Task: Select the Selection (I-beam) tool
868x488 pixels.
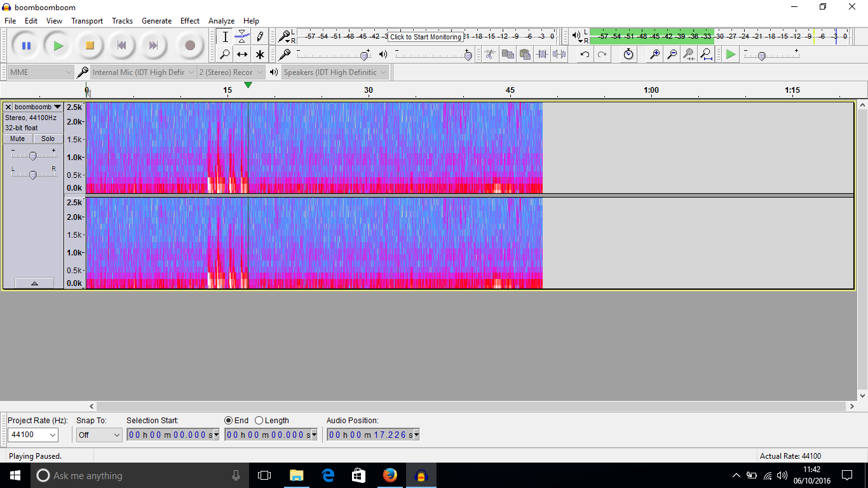Action: [x=225, y=37]
